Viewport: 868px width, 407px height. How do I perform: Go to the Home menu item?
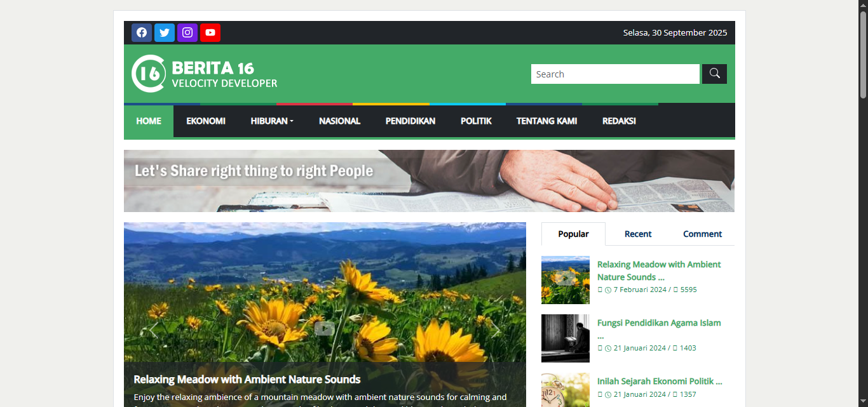tap(149, 121)
